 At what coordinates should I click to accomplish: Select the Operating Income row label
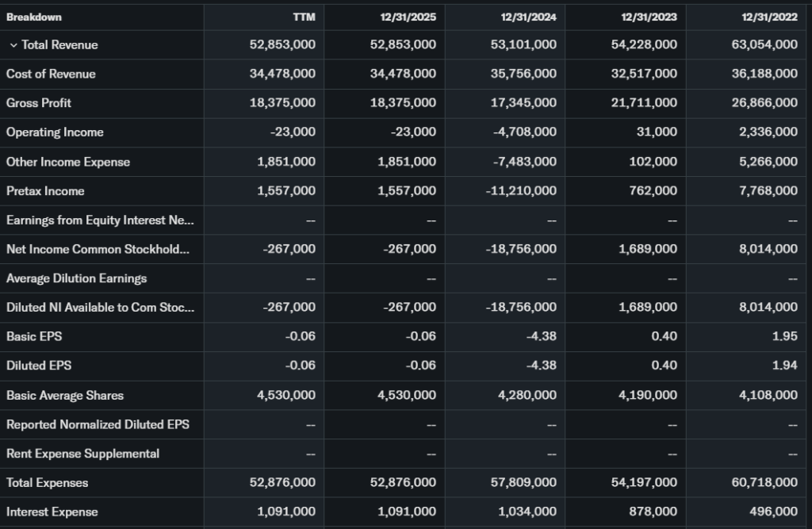point(55,132)
